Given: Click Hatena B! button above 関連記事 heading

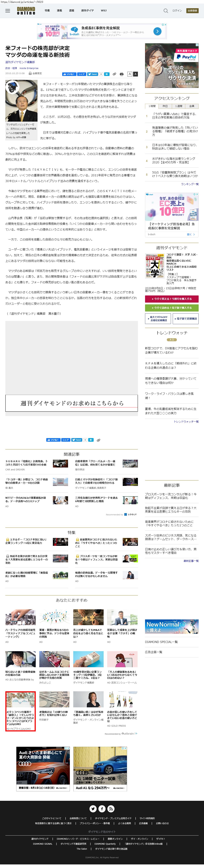Looking at the screenshot, I should point(91,440).
